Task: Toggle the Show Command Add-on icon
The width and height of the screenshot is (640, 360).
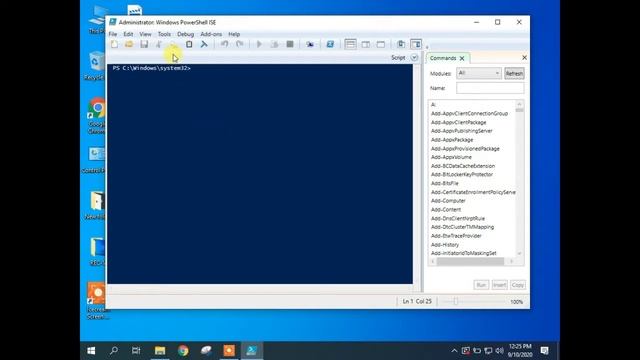Action: (416, 44)
